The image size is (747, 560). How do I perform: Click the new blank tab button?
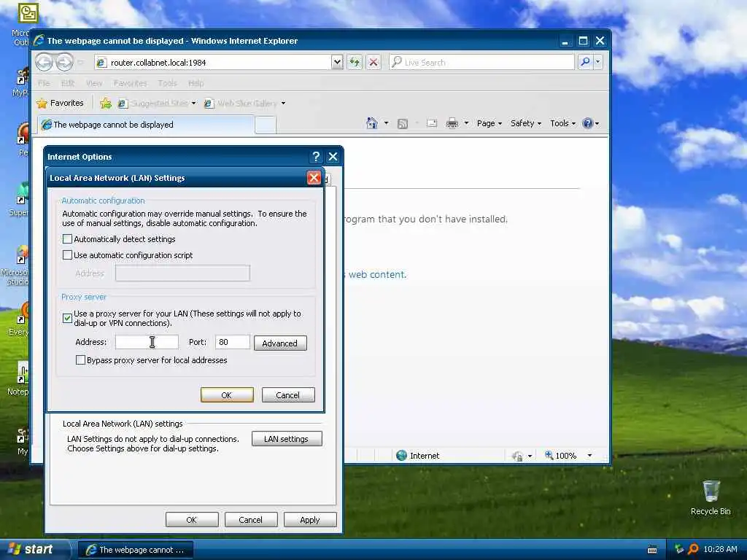266,125
